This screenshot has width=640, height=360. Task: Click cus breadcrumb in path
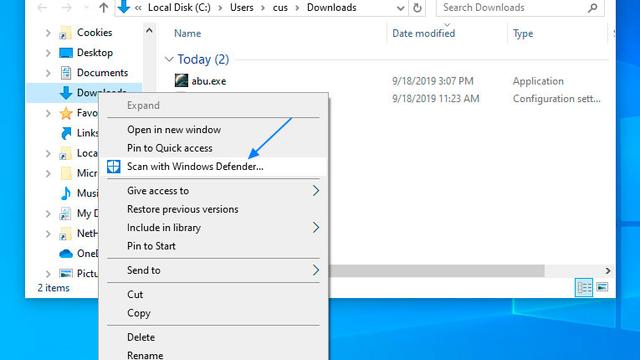(280, 8)
